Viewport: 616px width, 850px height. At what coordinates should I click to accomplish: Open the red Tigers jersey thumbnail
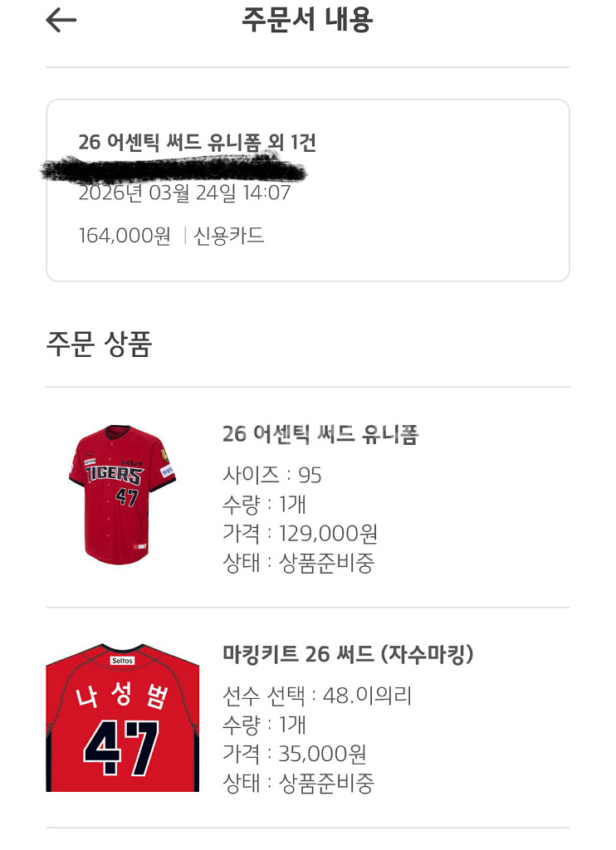[122, 494]
